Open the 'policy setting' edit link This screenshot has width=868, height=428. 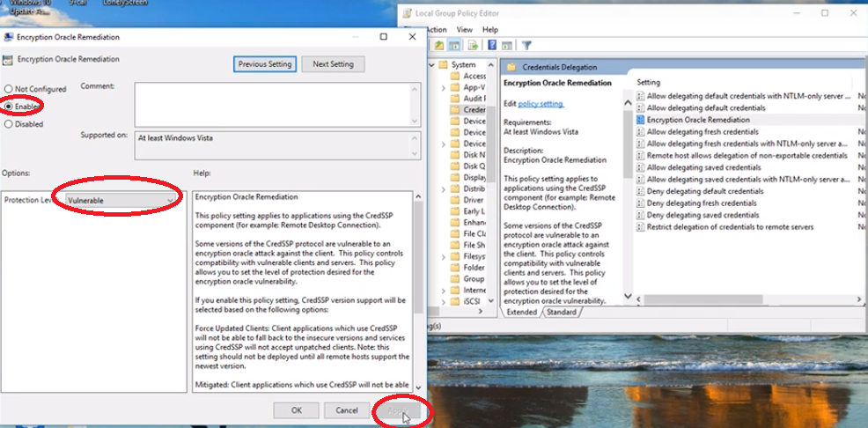pos(541,104)
